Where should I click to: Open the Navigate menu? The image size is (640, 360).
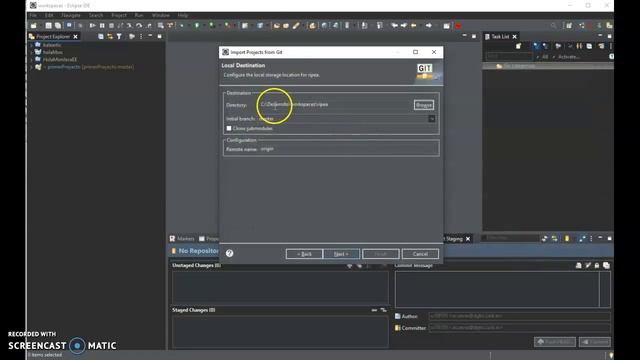point(71,15)
